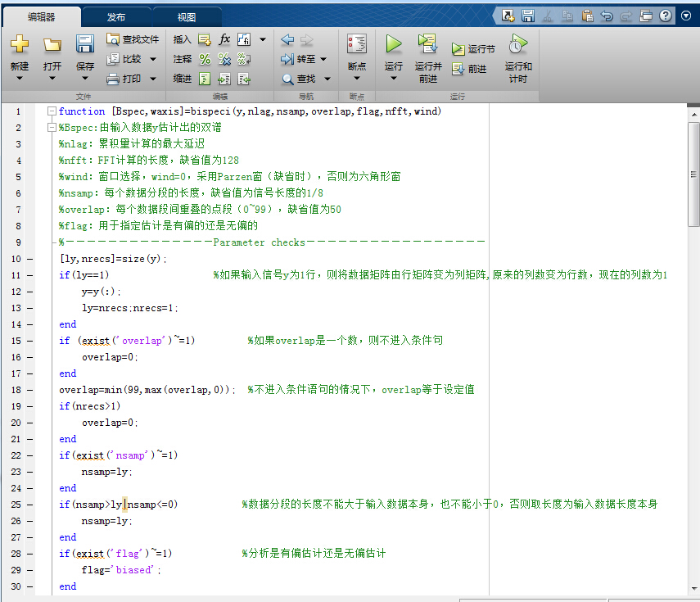Click the vertical scrollbar up arrow
The image size is (700, 602).
point(693,115)
